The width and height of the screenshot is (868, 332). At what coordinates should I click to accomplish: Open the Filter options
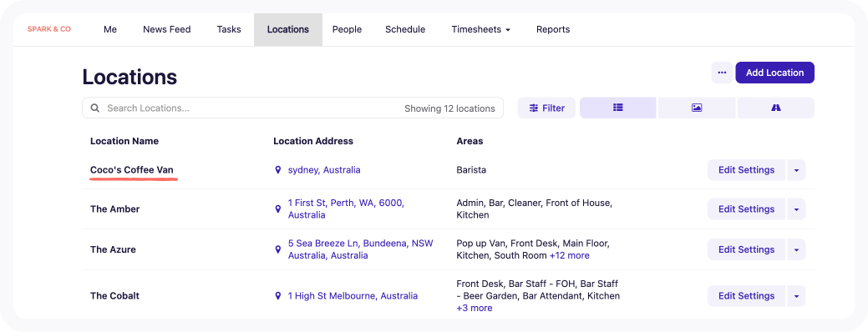546,108
